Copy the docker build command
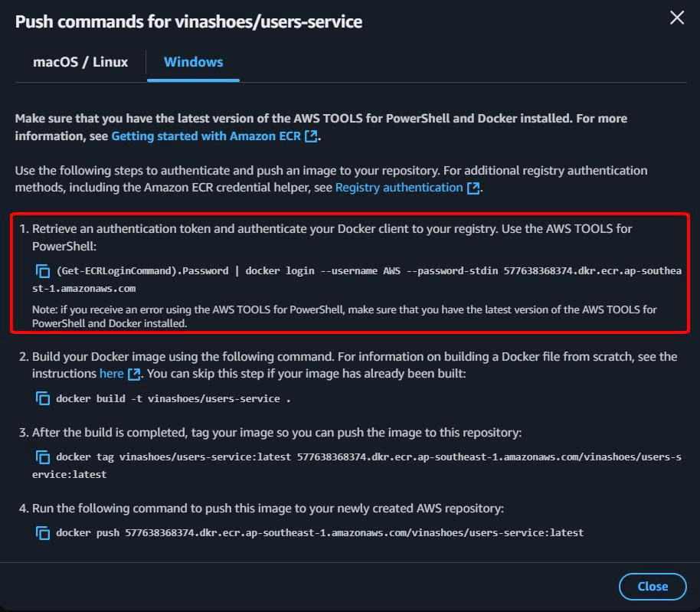 pyautogui.click(x=43, y=398)
